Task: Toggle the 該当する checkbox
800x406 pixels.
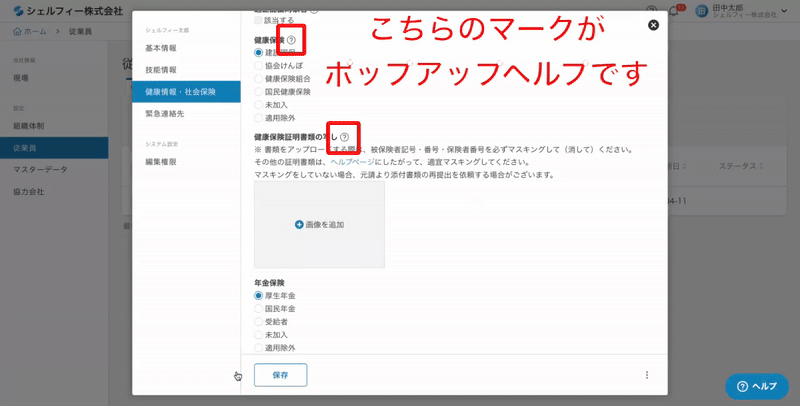Action: (x=258, y=20)
